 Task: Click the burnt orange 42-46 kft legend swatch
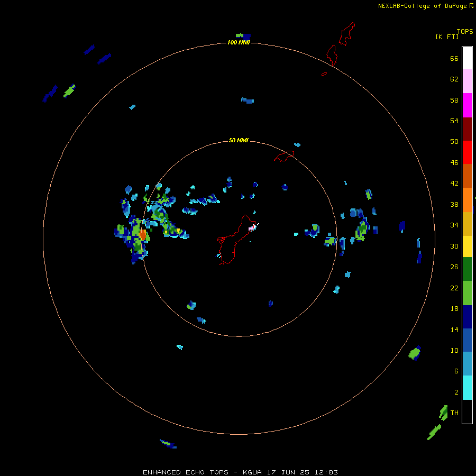point(467,176)
